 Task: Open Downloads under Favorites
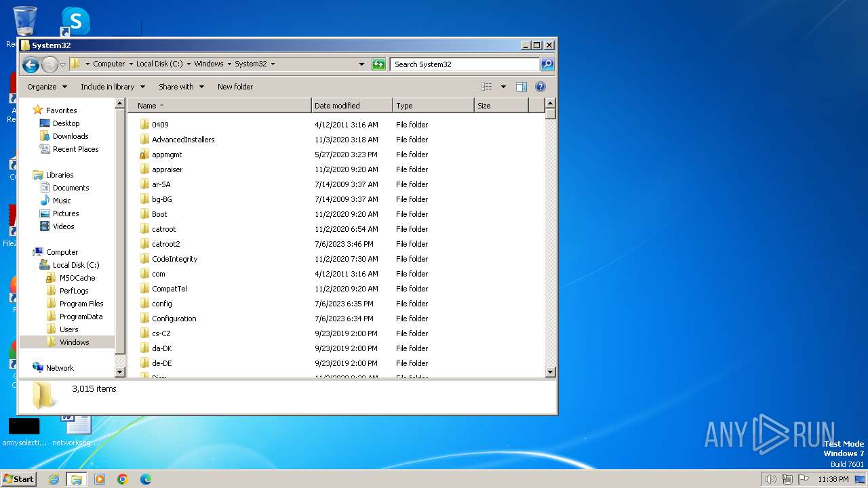point(71,136)
